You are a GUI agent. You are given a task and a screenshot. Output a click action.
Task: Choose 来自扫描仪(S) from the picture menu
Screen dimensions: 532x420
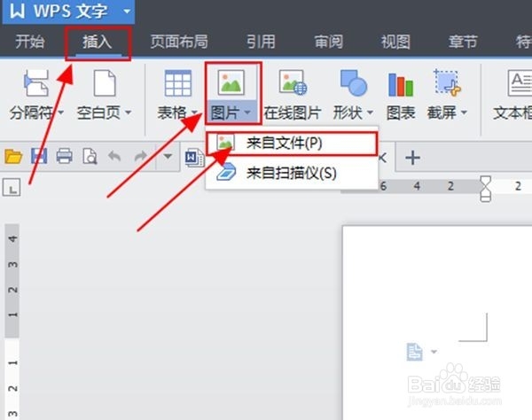(x=292, y=173)
